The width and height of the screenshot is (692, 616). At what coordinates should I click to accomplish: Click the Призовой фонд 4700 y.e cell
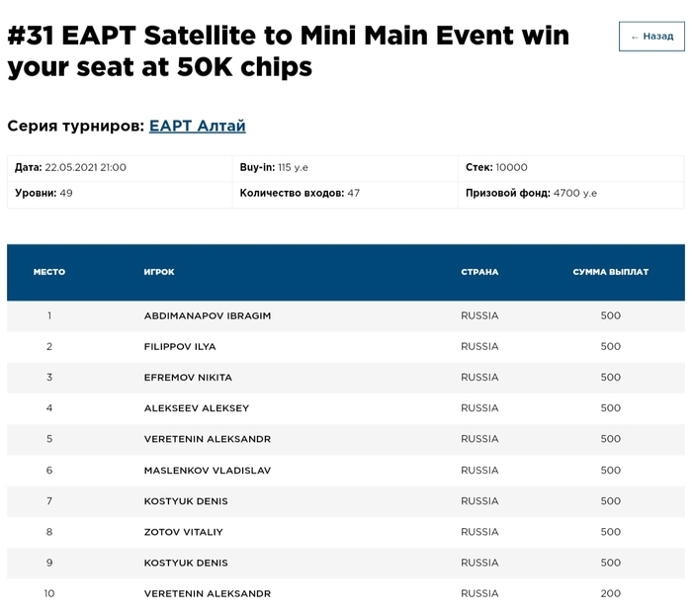[x=531, y=194]
